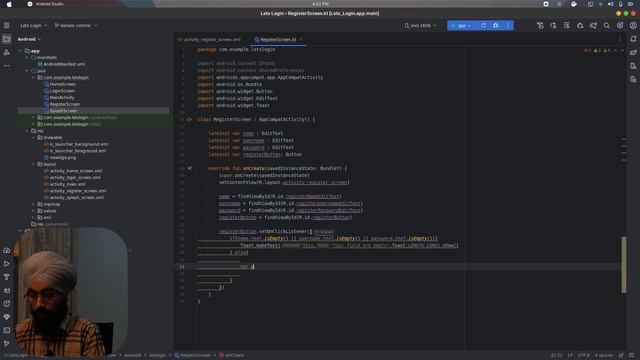The image size is (640, 360).
Task: Click the debug app bug icon
Action: [x=496, y=25]
